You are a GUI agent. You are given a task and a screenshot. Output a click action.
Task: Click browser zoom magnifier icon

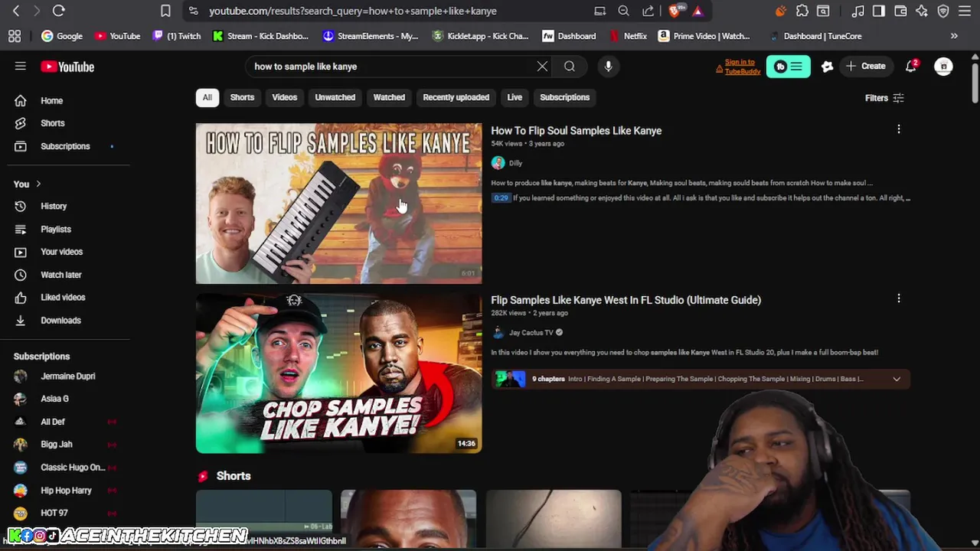[x=623, y=11]
